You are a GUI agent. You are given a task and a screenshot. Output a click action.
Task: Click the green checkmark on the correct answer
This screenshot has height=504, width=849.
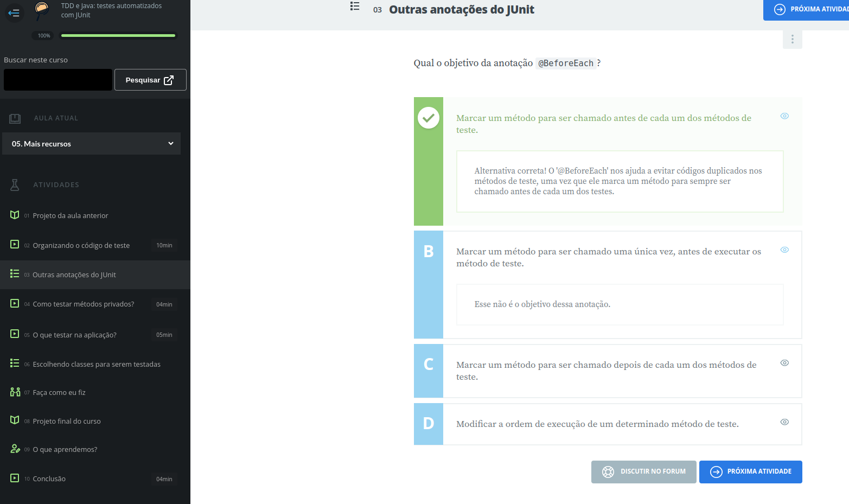(x=429, y=118)
